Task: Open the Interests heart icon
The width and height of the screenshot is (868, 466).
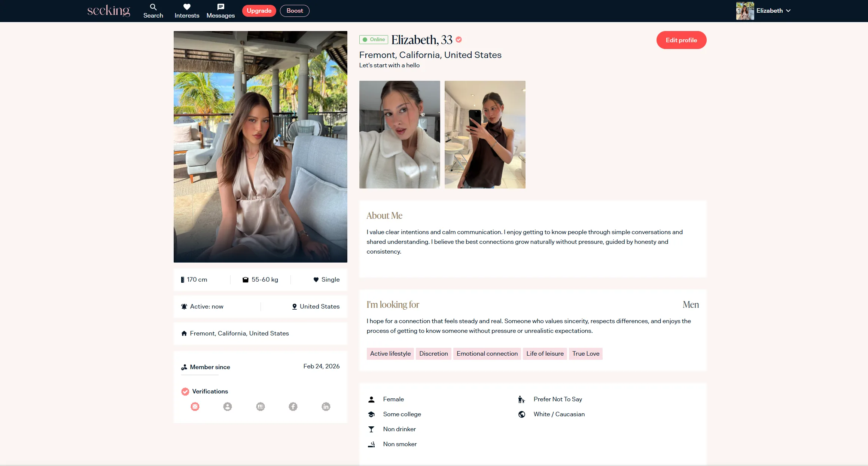Action: click(x=187, y=11)
